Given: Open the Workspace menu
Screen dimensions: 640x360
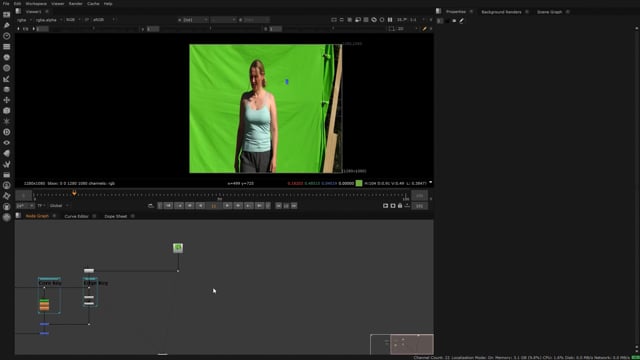Looking at the screenshot, I should 36,4.
